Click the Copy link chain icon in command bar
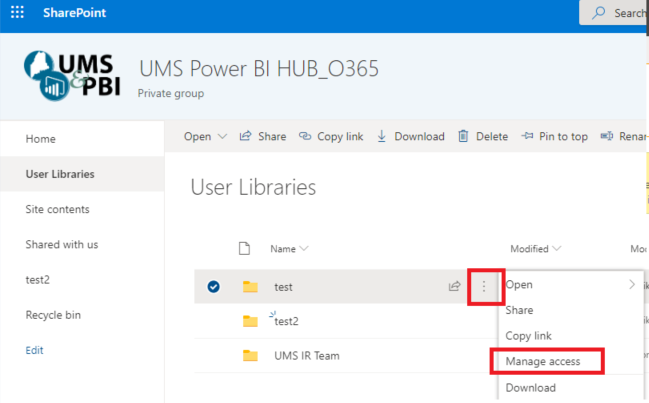The image size is (649, 403). (305, 136)
